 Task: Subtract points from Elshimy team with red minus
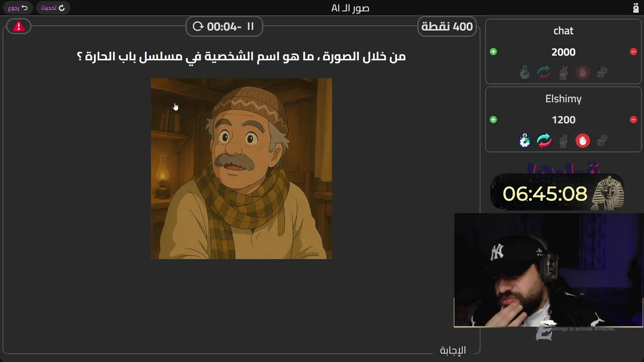[x=633, y=120]
